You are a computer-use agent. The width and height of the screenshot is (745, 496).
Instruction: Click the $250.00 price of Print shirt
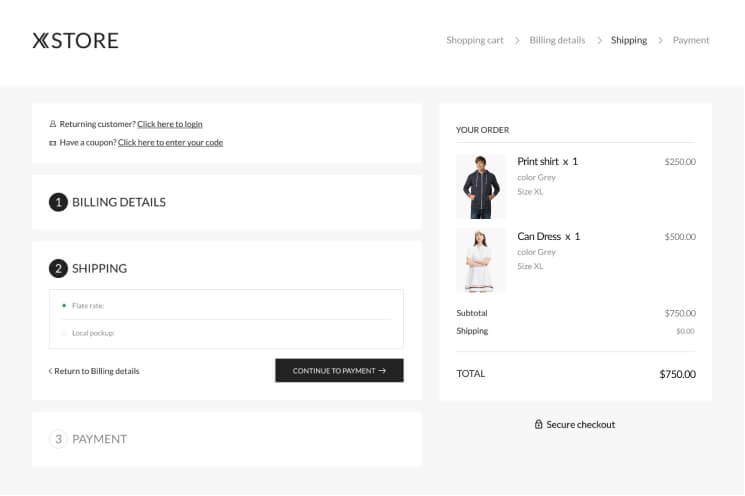click(680, 162)
